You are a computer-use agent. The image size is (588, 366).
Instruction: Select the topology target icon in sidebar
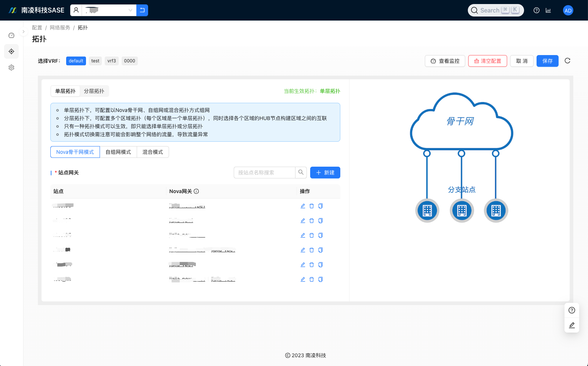tap(11, 51)
